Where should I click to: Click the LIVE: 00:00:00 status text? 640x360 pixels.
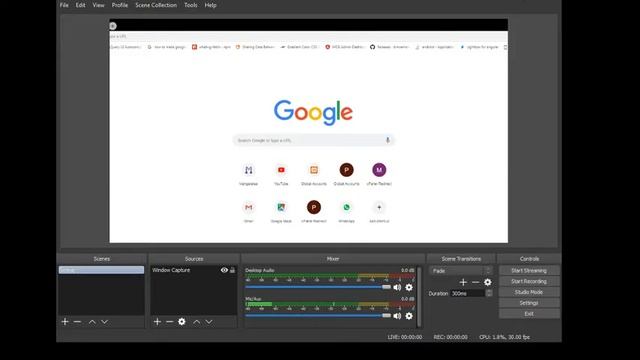(404, 337)
